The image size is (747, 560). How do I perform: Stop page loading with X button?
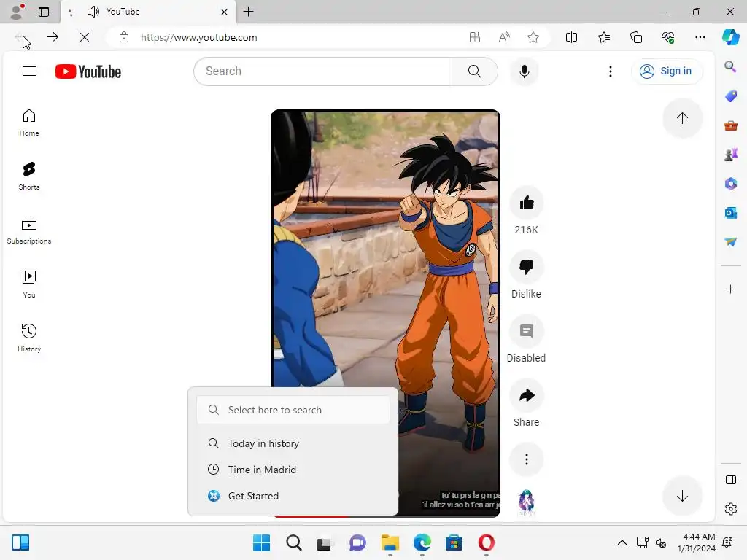(85, 37)
